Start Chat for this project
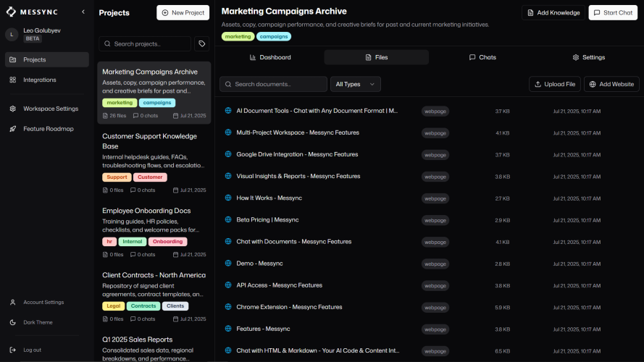 click(613, 13)
